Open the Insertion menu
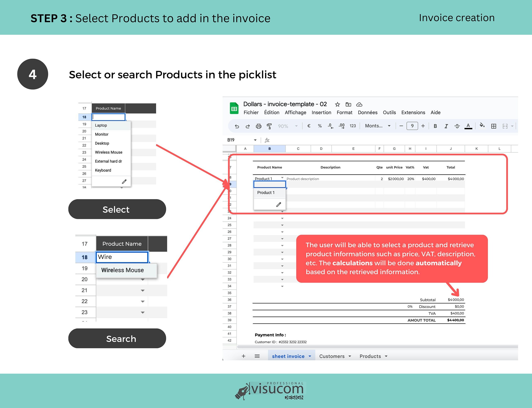 (321, 112)
